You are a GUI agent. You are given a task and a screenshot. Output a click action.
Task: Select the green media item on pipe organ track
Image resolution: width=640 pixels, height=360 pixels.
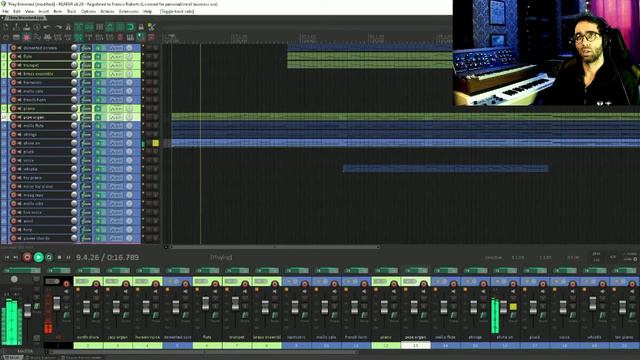point(406,117)
